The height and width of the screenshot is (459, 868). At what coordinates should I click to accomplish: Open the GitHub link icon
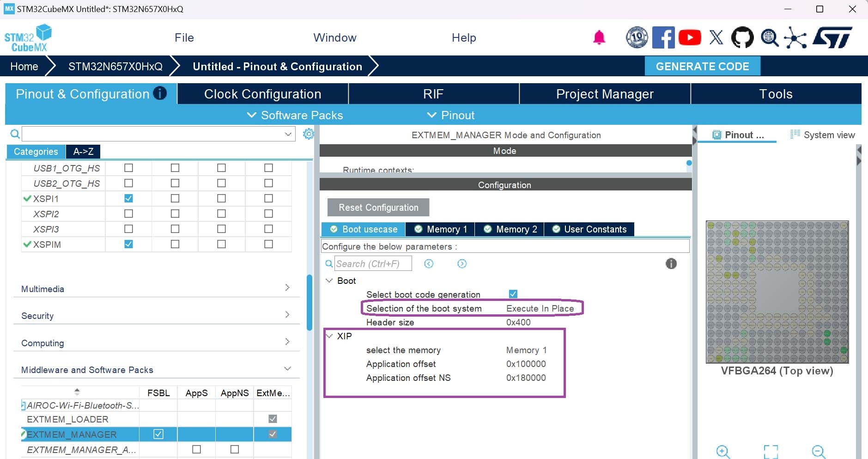[x=742, y=37]
